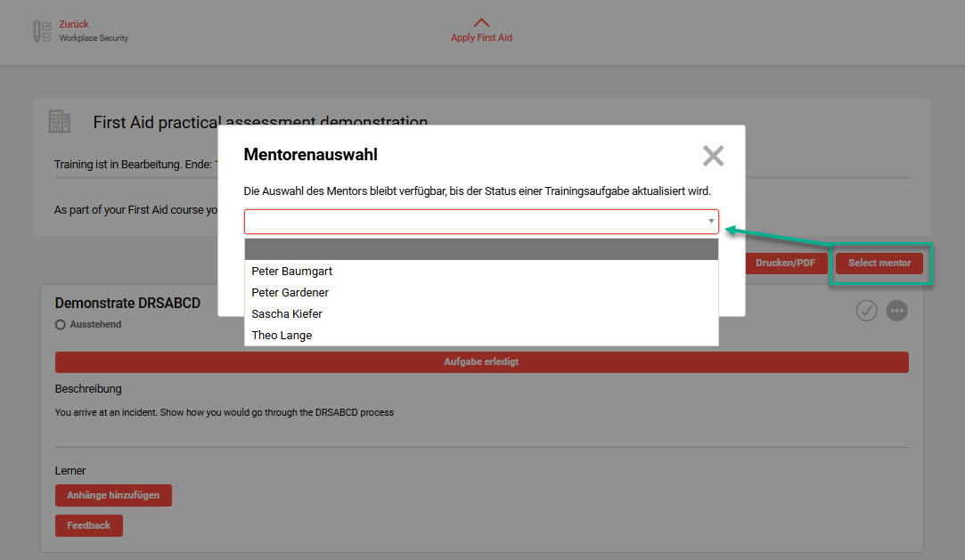Click the highlighted Select mentor button
The width and height of the screenshot is (965, 560).
[x=878, y=263]
